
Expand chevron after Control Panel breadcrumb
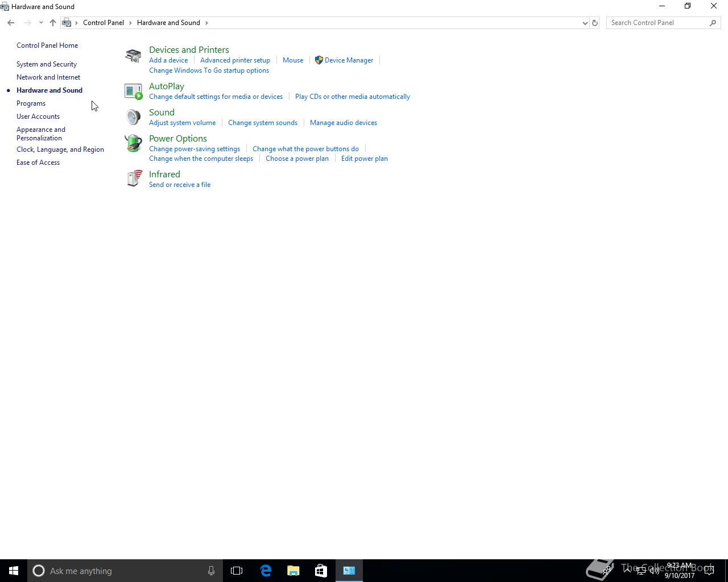tap(130, 23)
